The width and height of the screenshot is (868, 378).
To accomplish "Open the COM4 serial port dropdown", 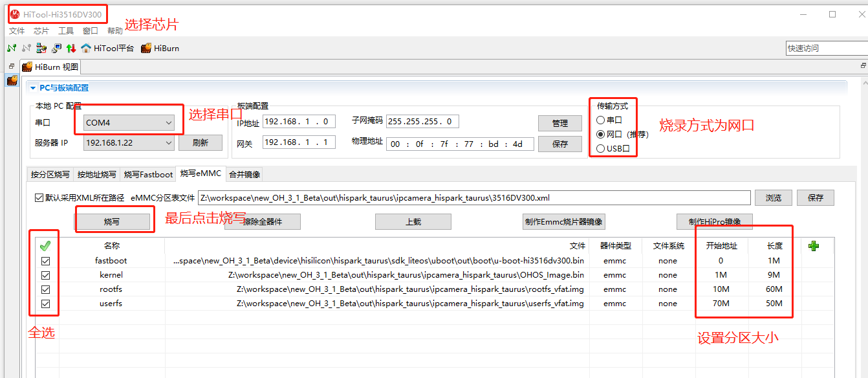I will (129, 122).
